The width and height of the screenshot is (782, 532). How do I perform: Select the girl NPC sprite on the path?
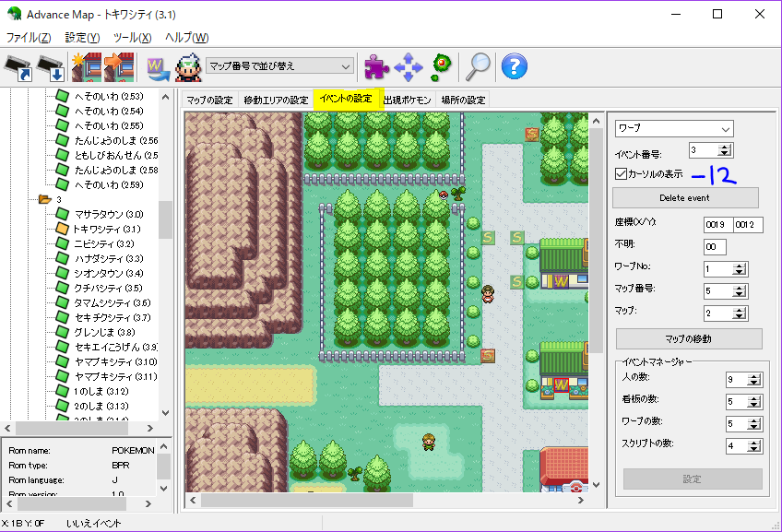point(488,294)
